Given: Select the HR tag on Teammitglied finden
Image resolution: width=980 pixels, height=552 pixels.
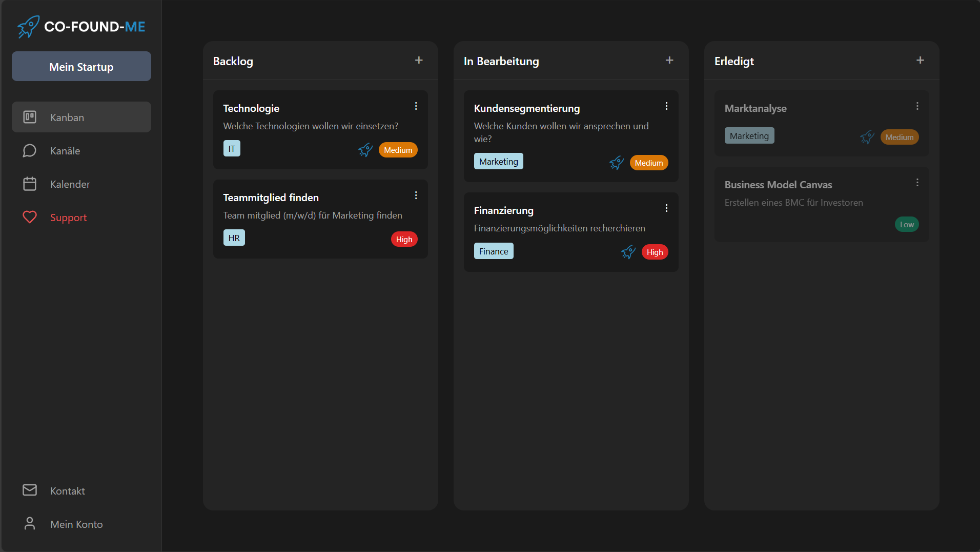Looking at the screenshot, I should coord(234,238).
